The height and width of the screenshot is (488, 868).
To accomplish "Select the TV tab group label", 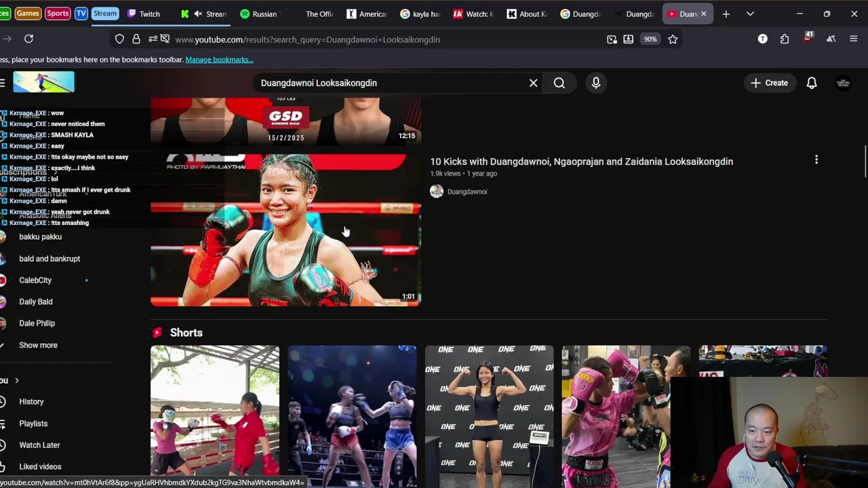I will 81,14.
